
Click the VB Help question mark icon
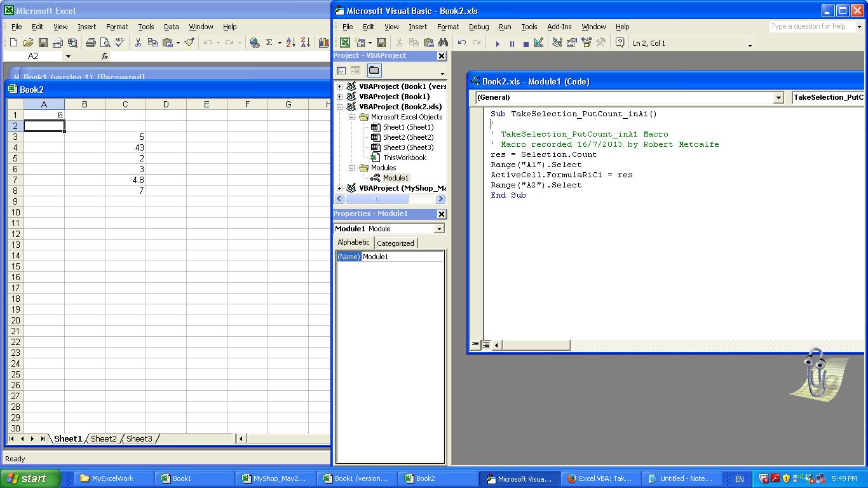coord(620,43)
